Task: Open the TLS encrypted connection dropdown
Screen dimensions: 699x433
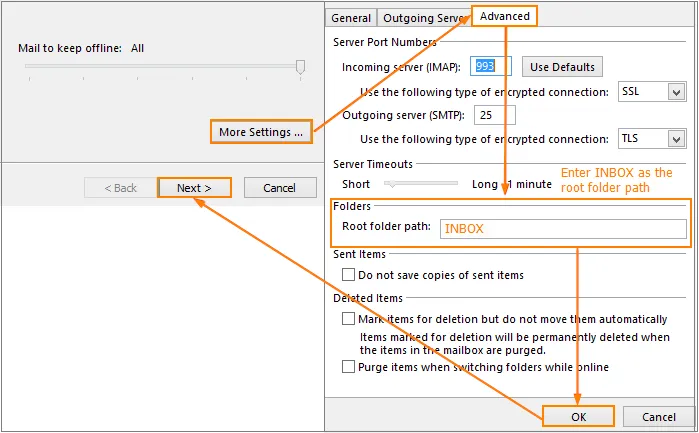Action: [x=652, y=138]
